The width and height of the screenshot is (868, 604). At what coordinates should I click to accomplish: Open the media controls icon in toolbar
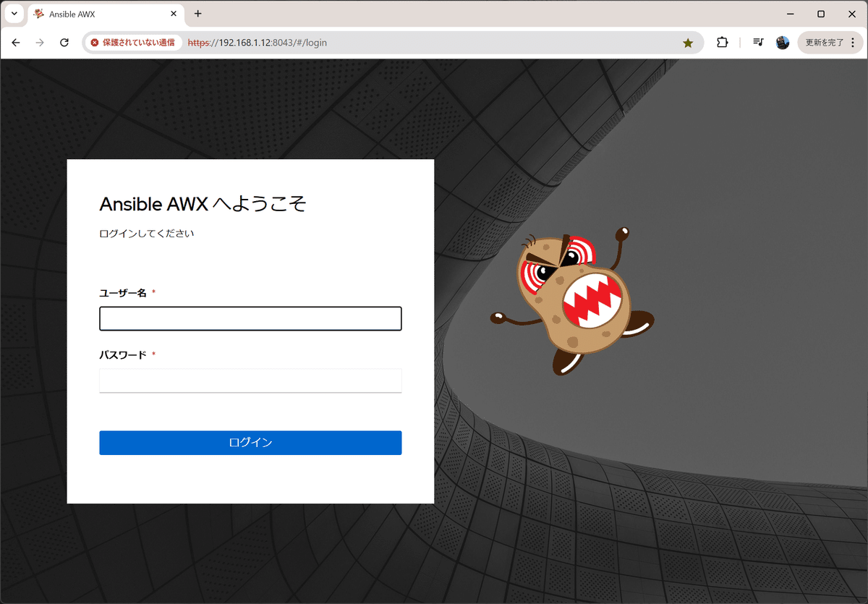pyautogui.click(x=757, y=43)
